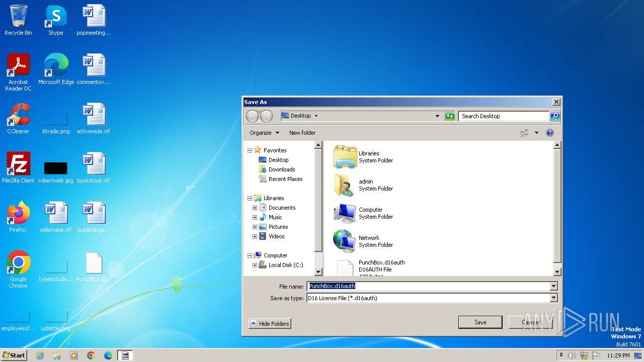Open the File name history dropdown
The width and height of the screenshot is (644, 362).
coord(553,287)
